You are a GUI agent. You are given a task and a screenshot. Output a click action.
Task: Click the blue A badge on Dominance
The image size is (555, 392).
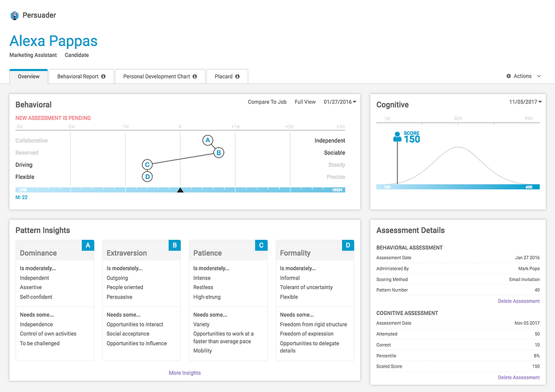pos(88,245)
